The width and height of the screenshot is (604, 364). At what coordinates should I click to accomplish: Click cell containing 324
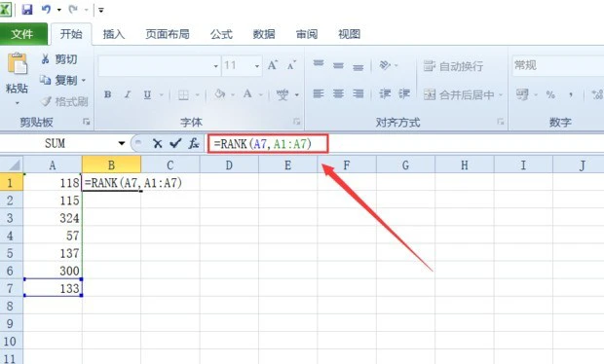click(53, 218)
